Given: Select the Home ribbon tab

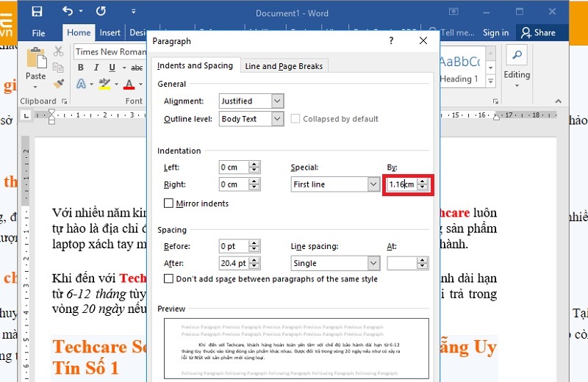Looking at the screenshot, I should pyautogui.click(x=79, y=32).
